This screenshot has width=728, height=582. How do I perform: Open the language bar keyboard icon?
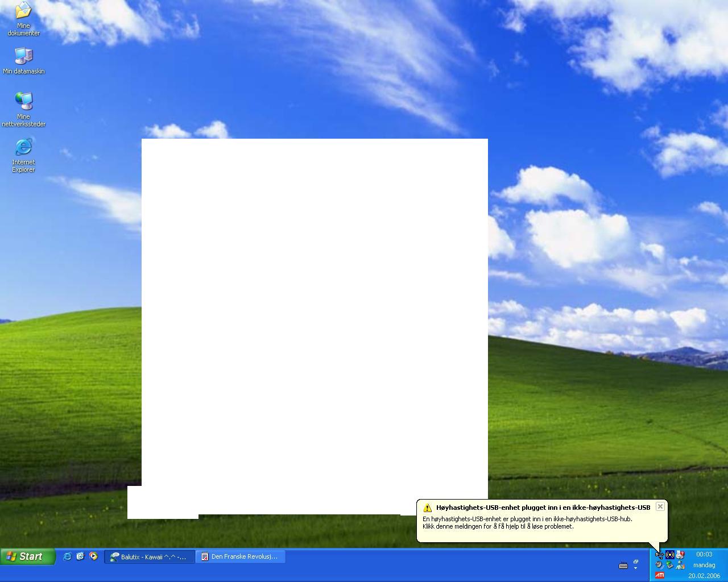(623, 565)
